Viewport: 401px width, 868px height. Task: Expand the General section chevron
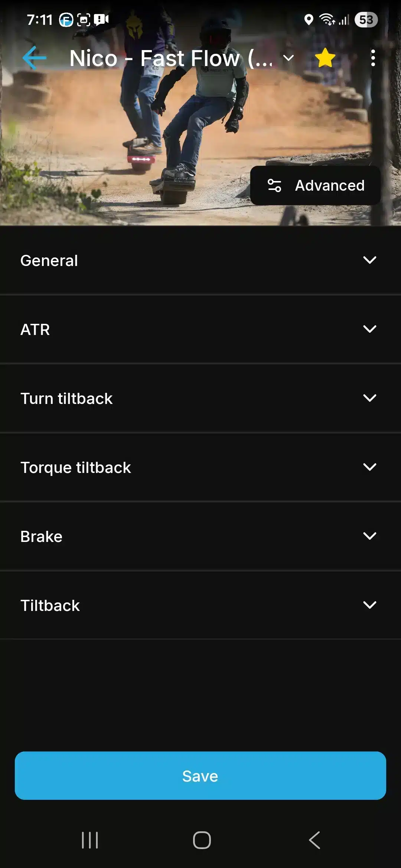pos(369,260)
